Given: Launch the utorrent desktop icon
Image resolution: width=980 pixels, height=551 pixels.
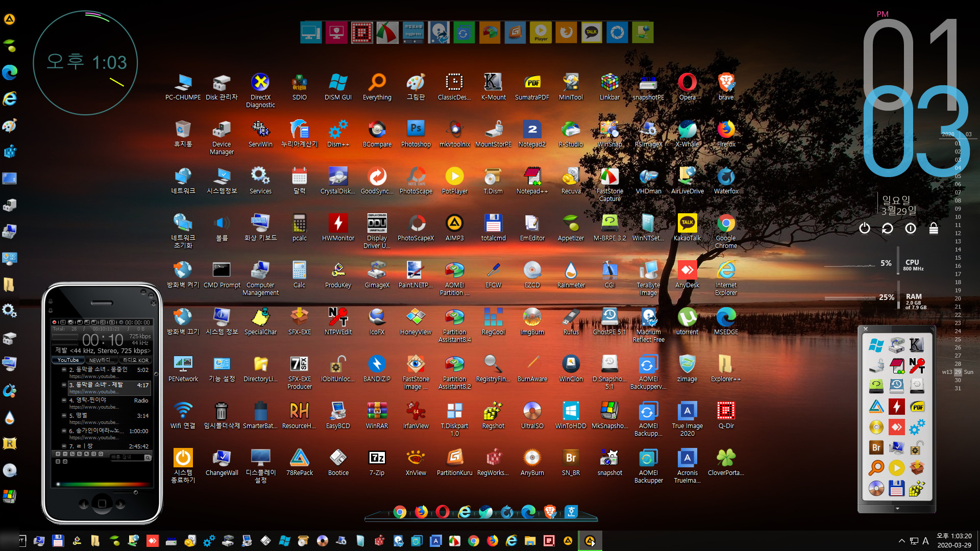Looking at the screenshot, I should tap(687, 321).
